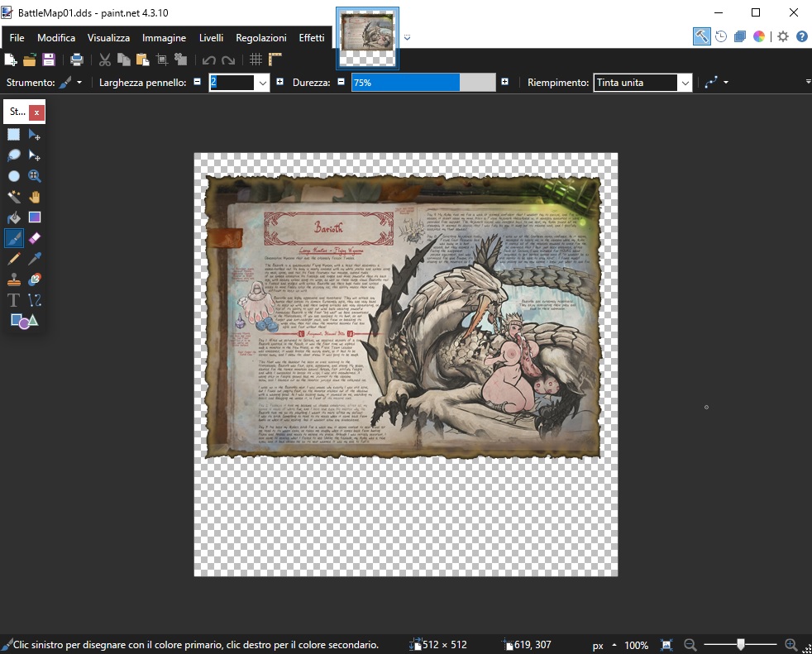
Task: Decrease brush width with minus button
Action: click(x=198, y=82)
